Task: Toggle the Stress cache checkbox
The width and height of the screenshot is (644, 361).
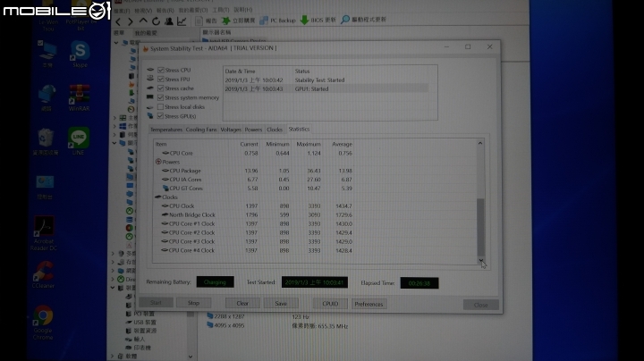Action: pos(161,88)
